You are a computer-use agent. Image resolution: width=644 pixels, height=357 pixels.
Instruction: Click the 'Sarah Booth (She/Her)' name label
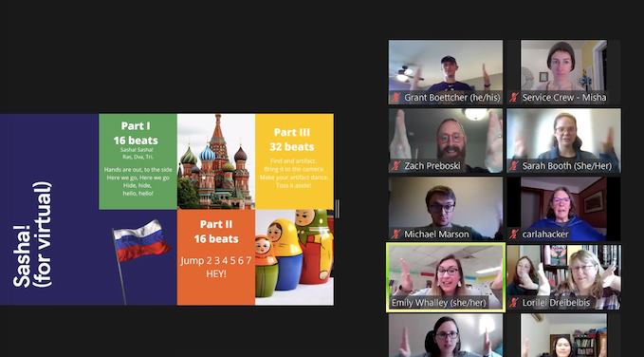567,166
